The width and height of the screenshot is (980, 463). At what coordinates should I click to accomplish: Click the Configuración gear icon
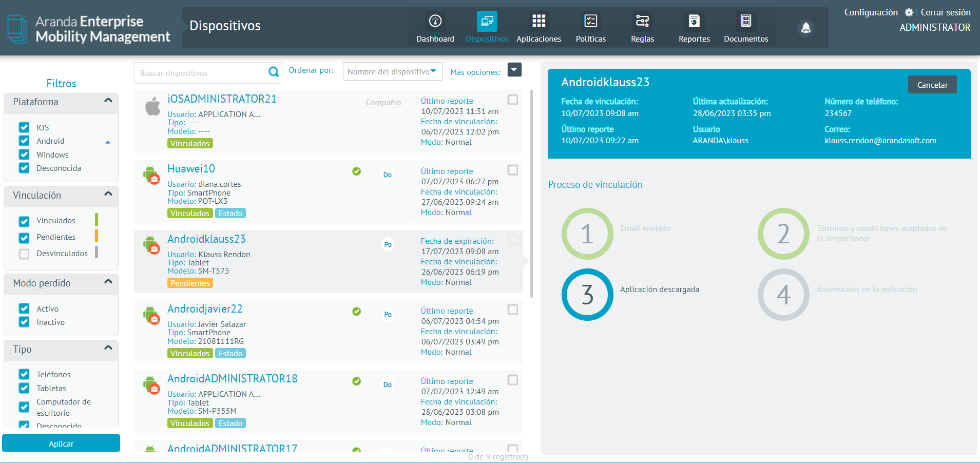909,12
